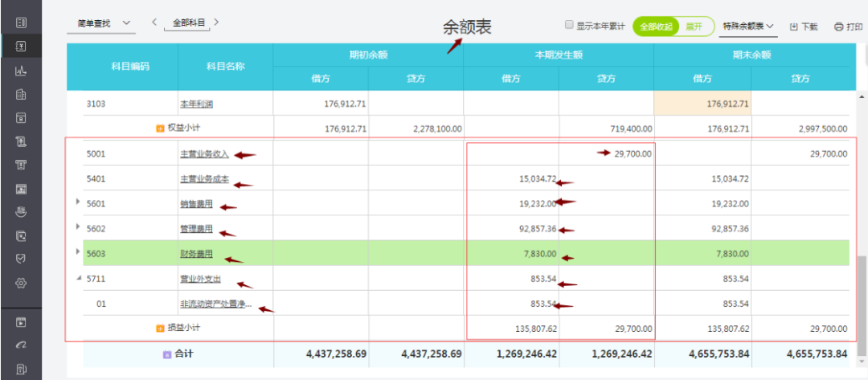Click the purple icon beside 合计
The height and width of the screenshot is (380, 868).
click(x=167, y=353)
